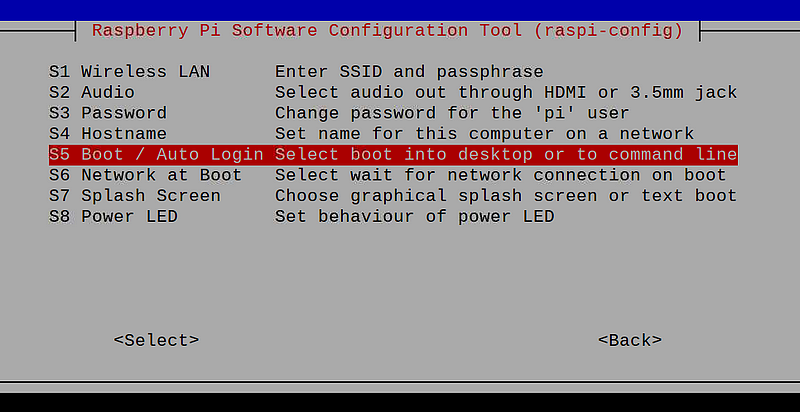Click 'Enter SSID and passphrase' description
800x412 pixels.
409,71
